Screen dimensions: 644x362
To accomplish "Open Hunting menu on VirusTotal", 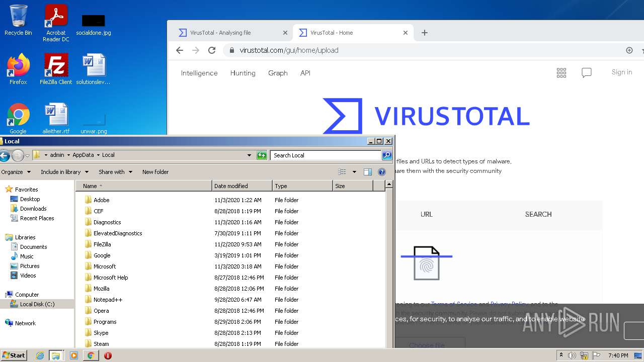I will pyautogui.click(x=243, y=73).
